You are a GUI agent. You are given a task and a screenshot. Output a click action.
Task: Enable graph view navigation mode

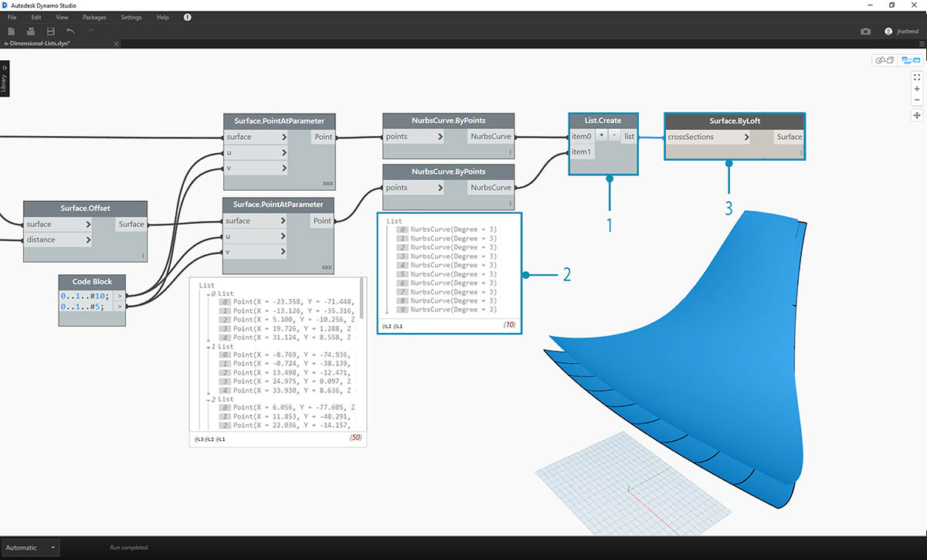point(911,60)
